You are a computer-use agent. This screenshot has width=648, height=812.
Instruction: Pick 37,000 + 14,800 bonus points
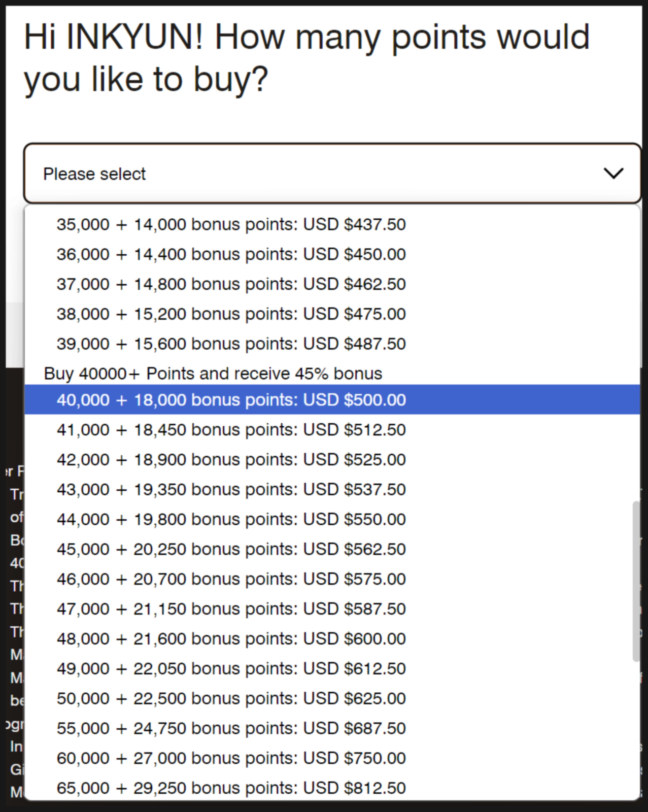pyautogui.click(x=231, y=284)
